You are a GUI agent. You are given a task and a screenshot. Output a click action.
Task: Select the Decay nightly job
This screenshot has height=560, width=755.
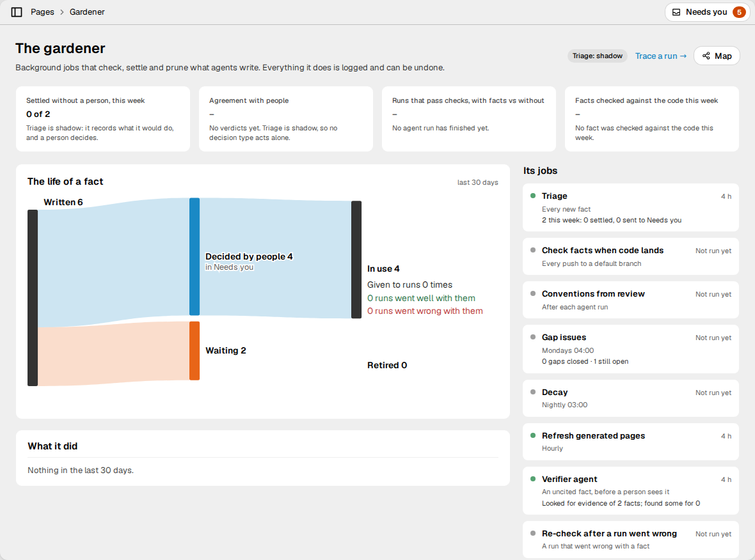tap(631, 398)
